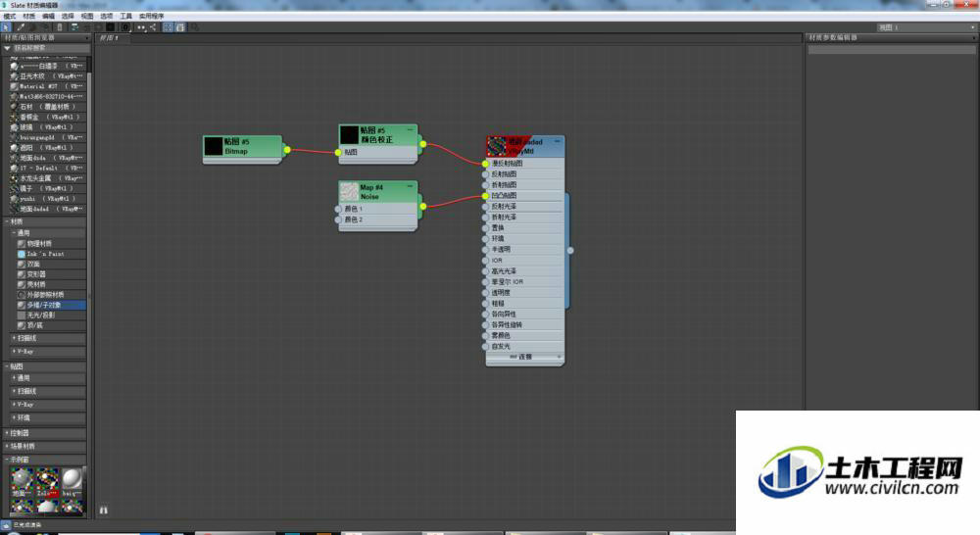Click the 反射贴图 input socket on VRayMtl
This screenshot has height=535, width=980.
pos(485,174)
